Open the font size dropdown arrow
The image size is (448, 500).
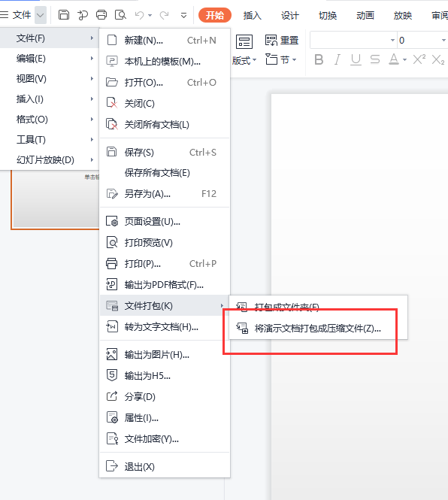(x=443, y=40)
